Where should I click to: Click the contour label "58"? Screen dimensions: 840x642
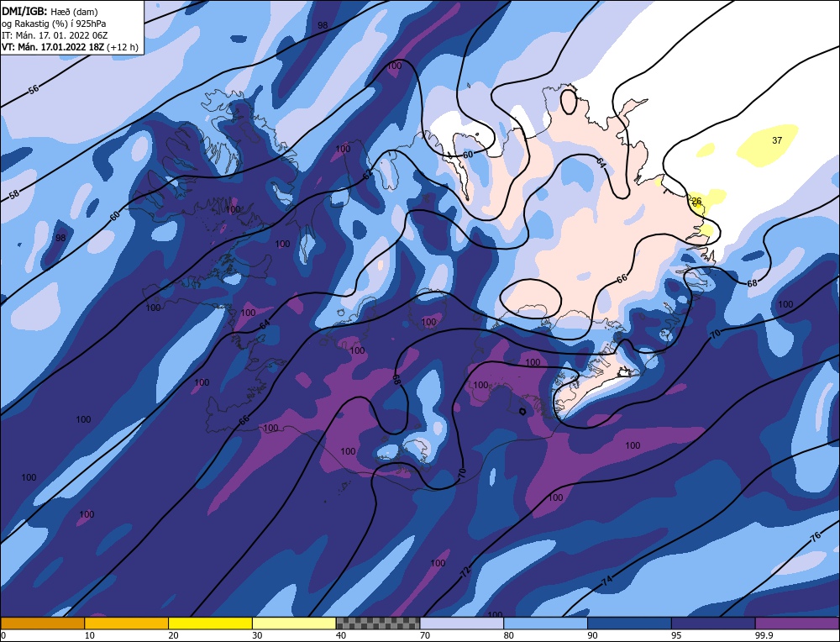[x=14, y=194]
